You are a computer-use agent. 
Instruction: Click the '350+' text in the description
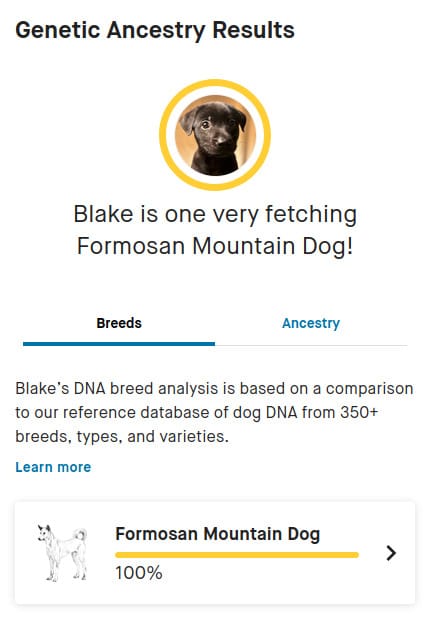(358, 413)
